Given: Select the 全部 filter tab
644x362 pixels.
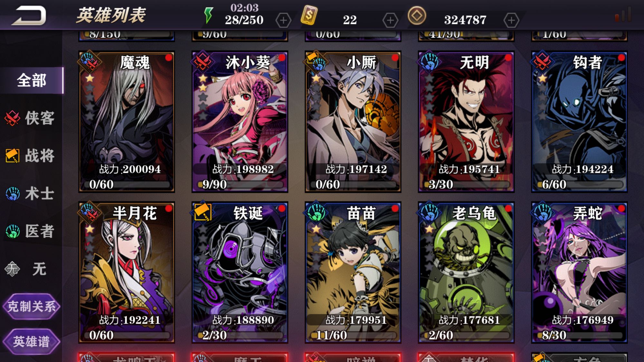Looking at the screenshot, I should point(32,80).
